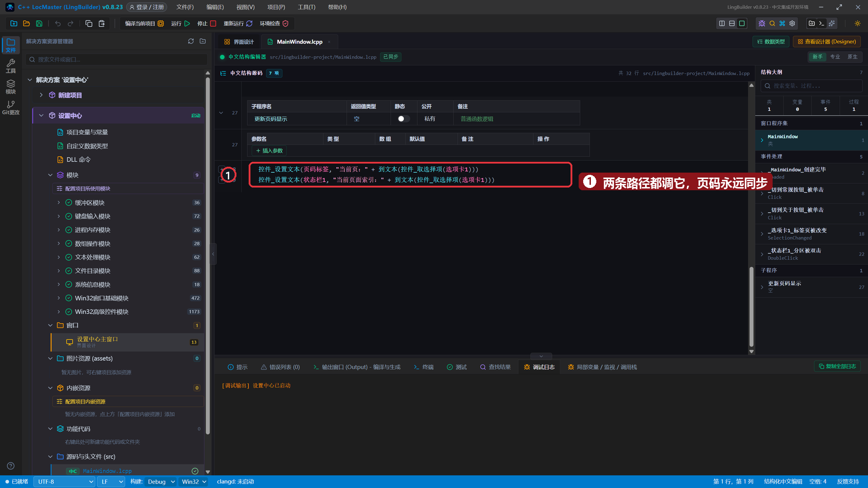The image size is (868, 488).
Task: Open the Git更改 sidebar panel
Action: tap(11, 108)
